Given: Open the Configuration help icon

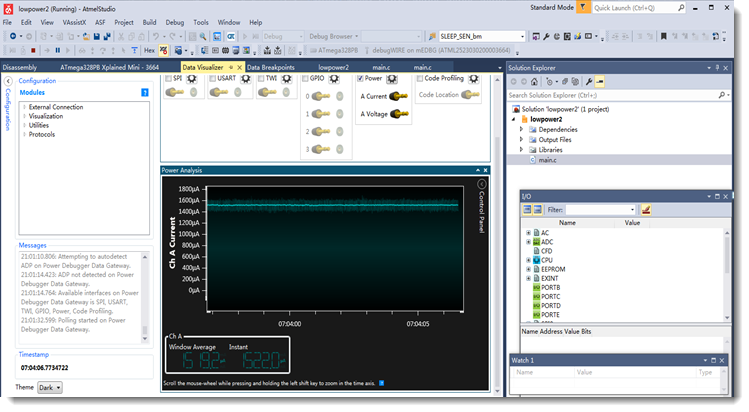Looking at the screenshot, I should point(145,92).
